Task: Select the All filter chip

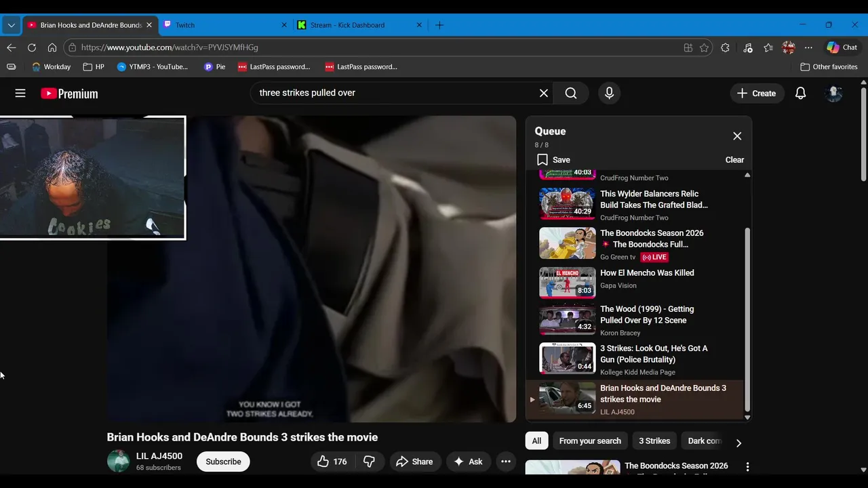Action: 536,441
